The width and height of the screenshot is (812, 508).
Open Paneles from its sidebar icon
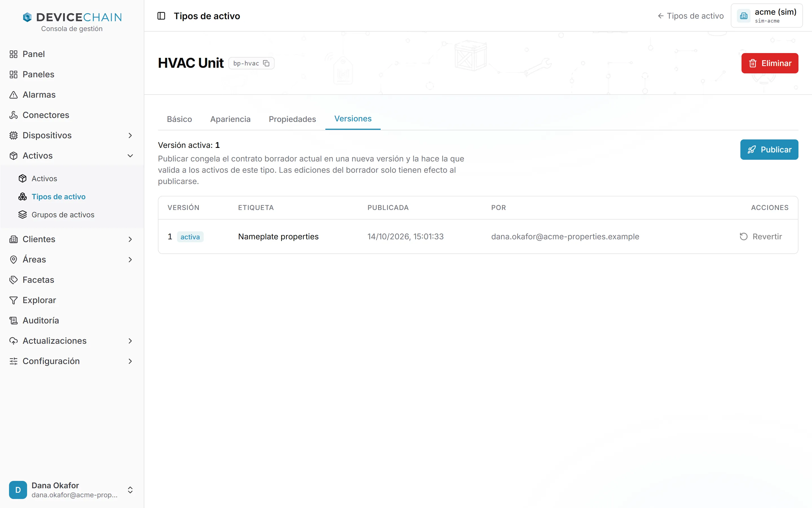(14, 74)
